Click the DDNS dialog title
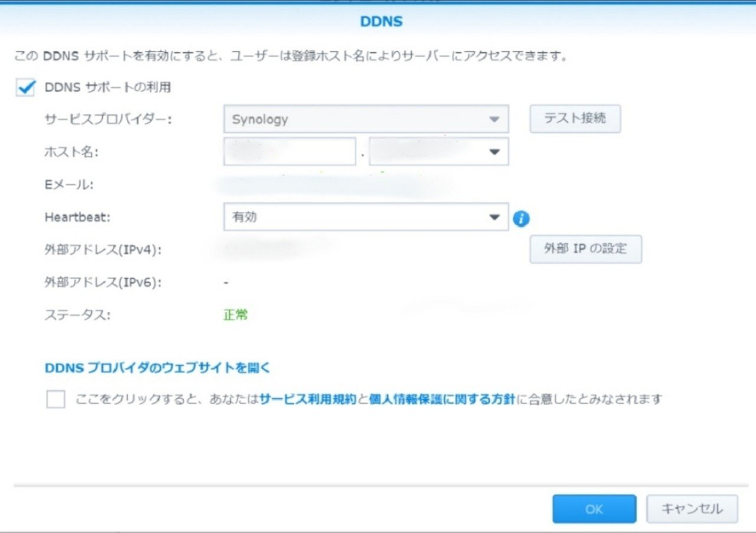The height and width of the screenshot is (533, 756). (x=381, y=22)
